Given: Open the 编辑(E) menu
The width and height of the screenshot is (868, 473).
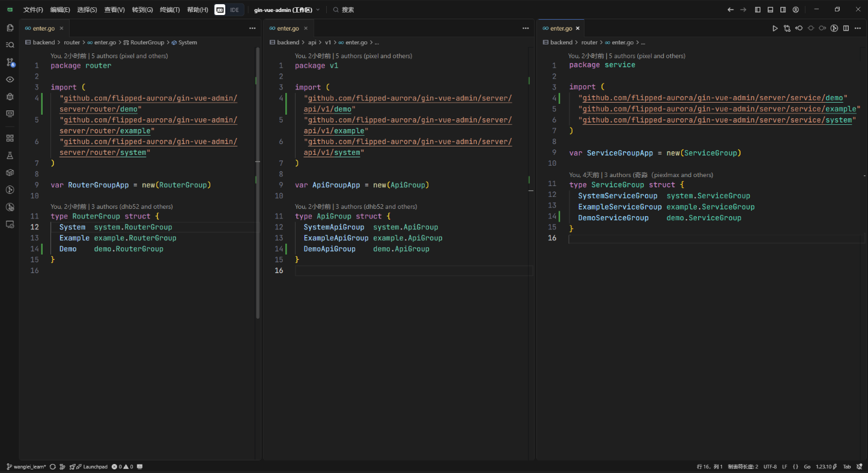Looking at the screenshot, I should click(x=60, y=10).
